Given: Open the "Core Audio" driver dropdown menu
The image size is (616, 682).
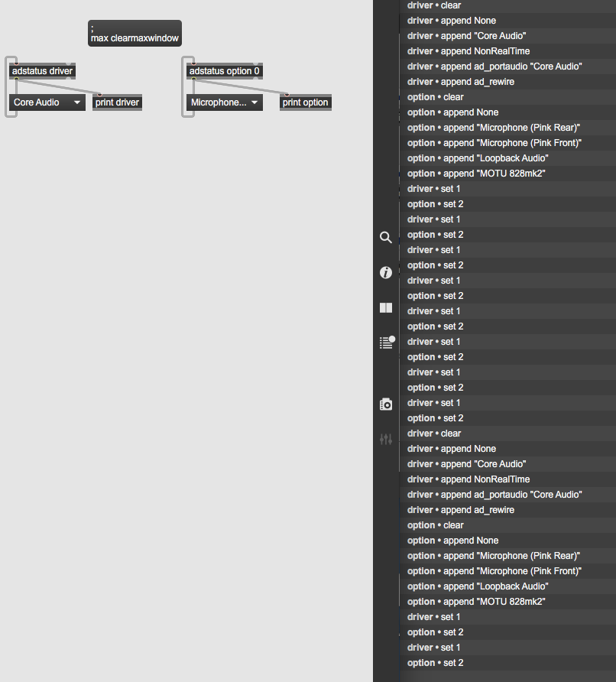Looking at the screenshot, I should point(47,102).
